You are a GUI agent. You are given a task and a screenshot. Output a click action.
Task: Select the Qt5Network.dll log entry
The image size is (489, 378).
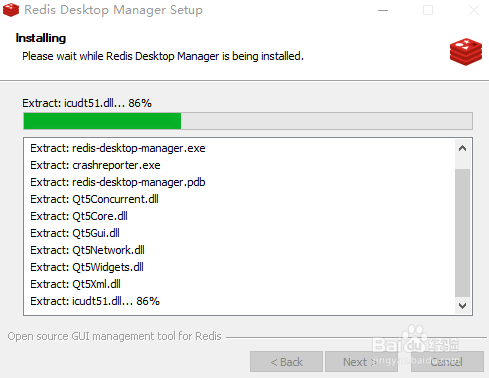[x=87, y=250]
